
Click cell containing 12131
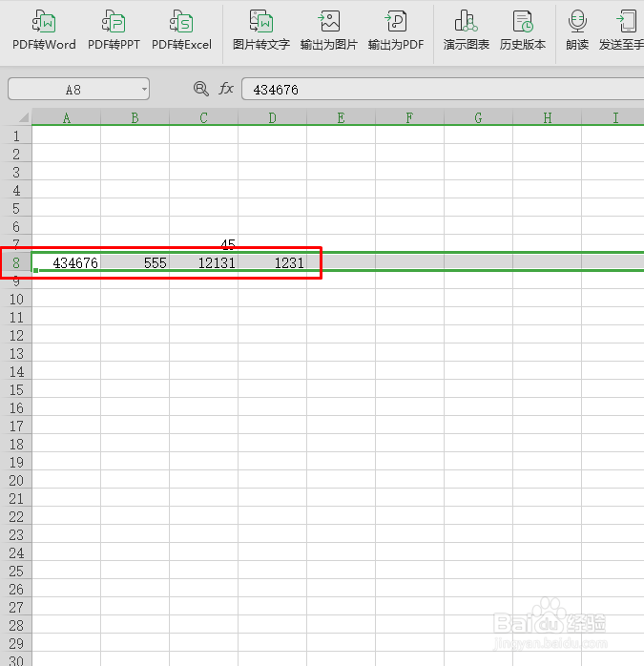(x=204, y=263)
